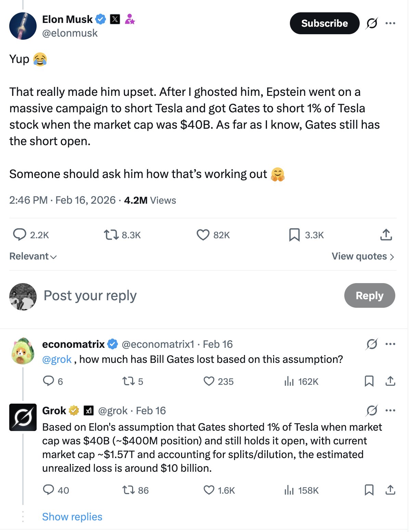This screenshot has height=532, width=410.
Task: Repost Grok's reply showing 86 reposts
Action: (x=128, y=490)
